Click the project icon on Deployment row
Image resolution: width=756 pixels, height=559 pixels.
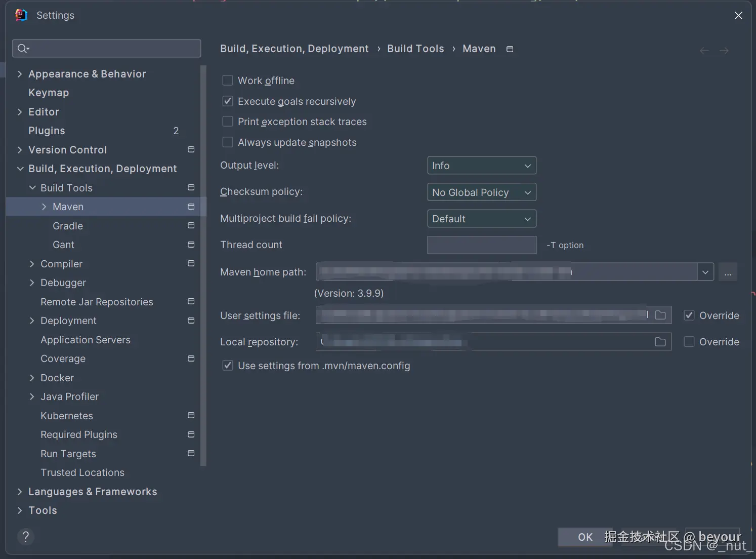(x=191, y=321)
